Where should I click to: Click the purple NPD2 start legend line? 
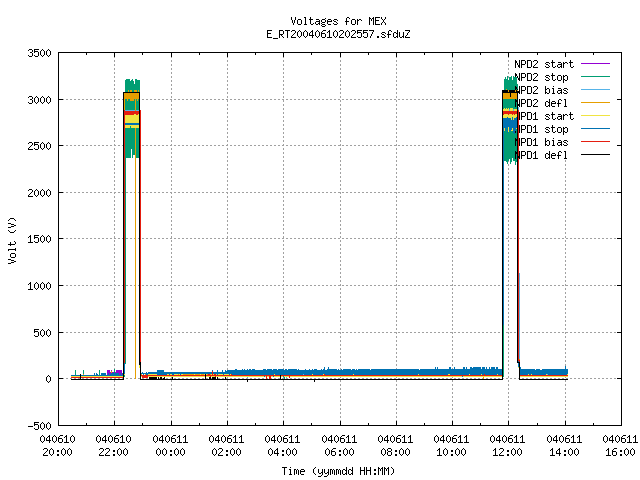tap(595, 64)
